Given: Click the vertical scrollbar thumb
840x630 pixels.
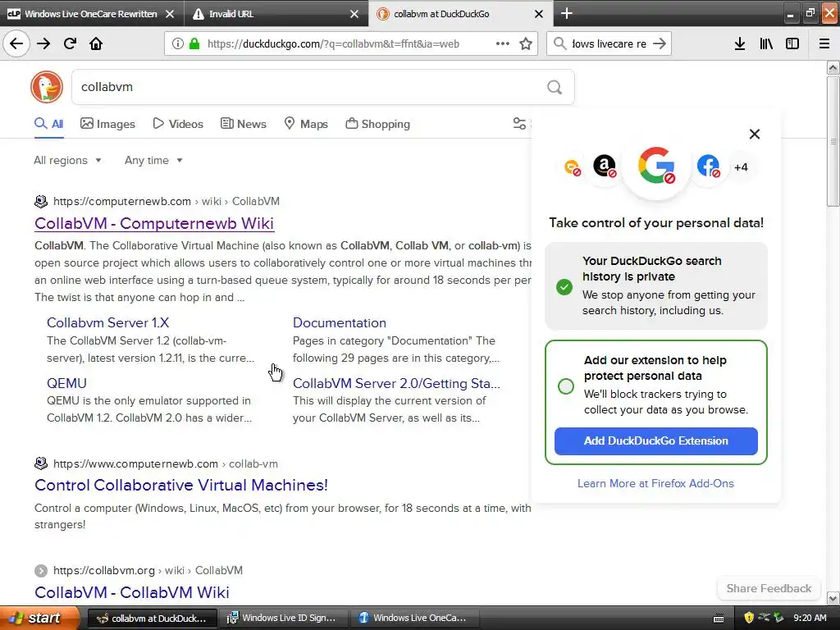Looking at the screenshot, I should (x=833, y=141).
